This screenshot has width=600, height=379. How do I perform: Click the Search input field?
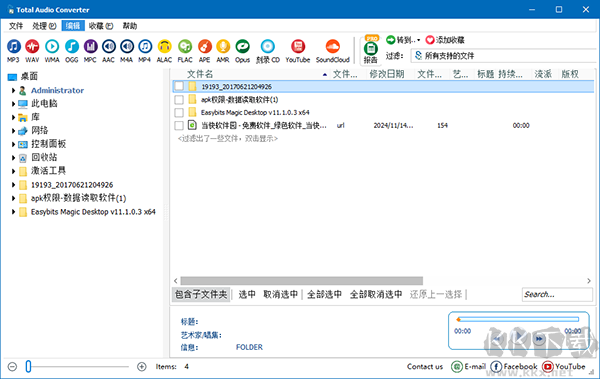[557, 294]
